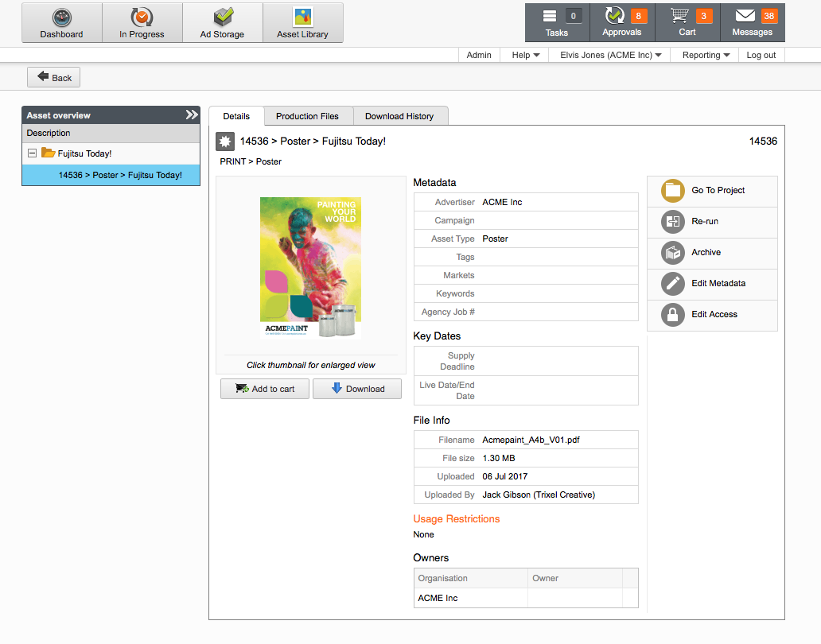Click the Go To Project folder icon
821x644 pixels.
673,191
